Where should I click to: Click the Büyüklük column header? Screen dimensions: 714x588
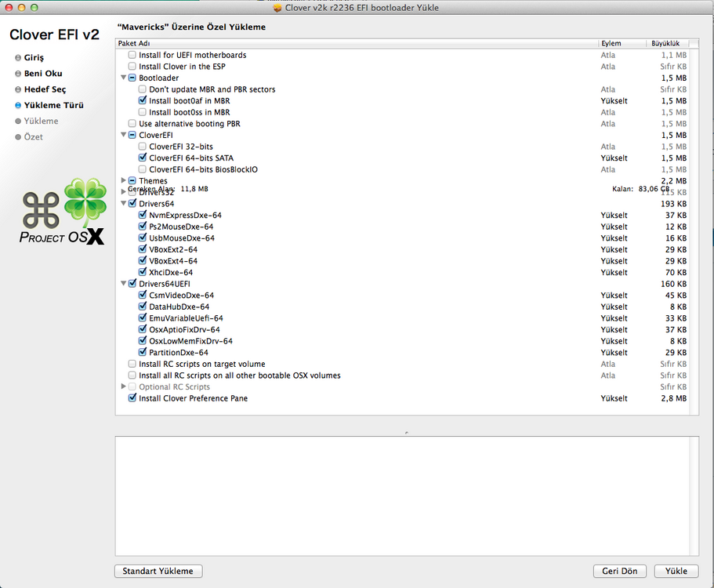click(665, 43)
